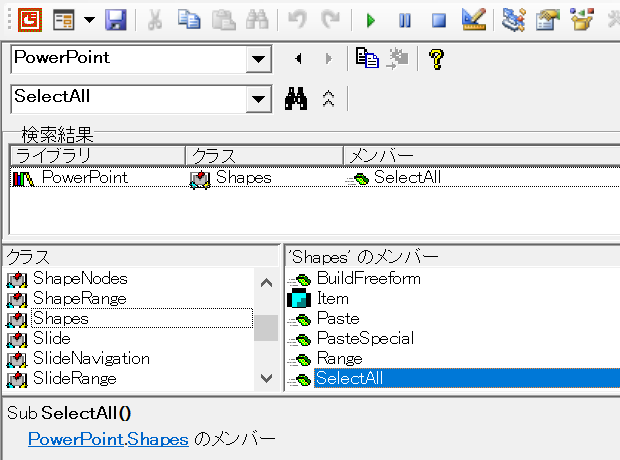The image size is (620, 460).
Task: Click class list scroll up arrow
Action: pyautogui.click(x=267, y=282)
